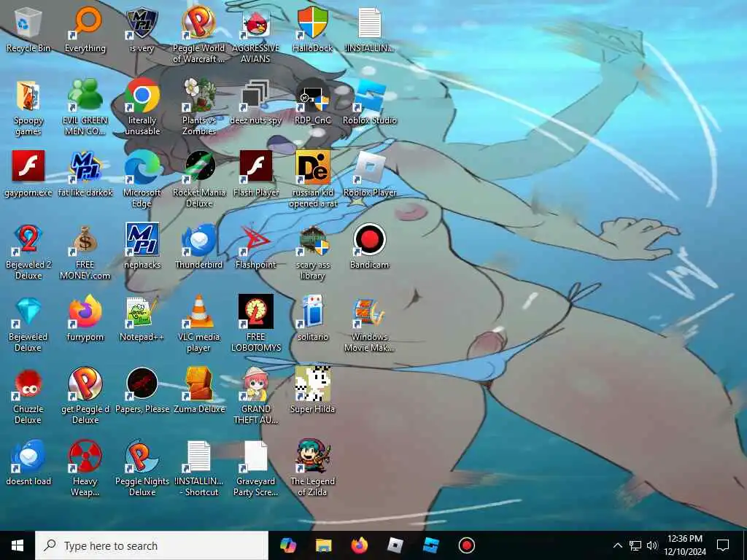The image size is (747, 560).
Task: Launch Firefox from the taskbar
Action: (x=360, y=545)
